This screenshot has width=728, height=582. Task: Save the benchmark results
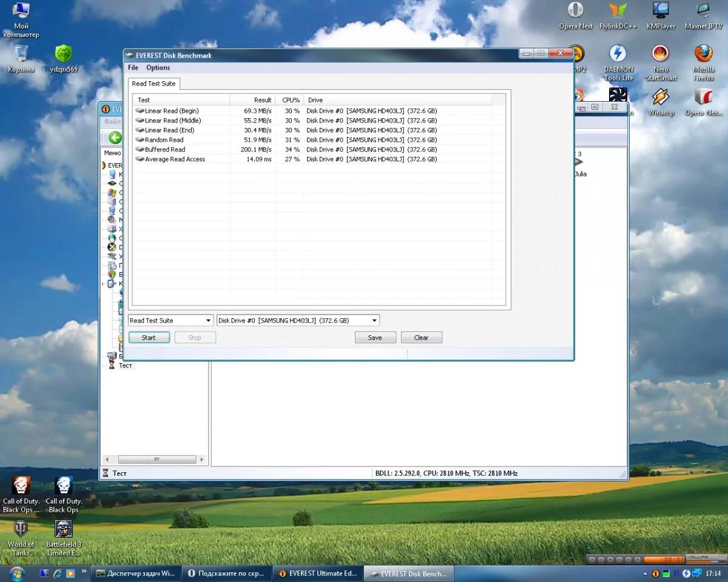click(x=375, y=338)
